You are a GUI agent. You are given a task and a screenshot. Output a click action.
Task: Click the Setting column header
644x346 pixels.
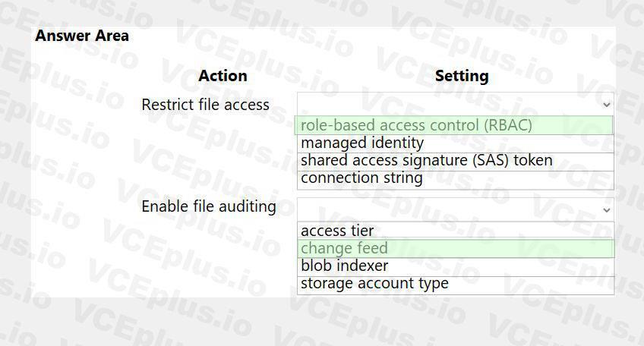pos(462,76)
